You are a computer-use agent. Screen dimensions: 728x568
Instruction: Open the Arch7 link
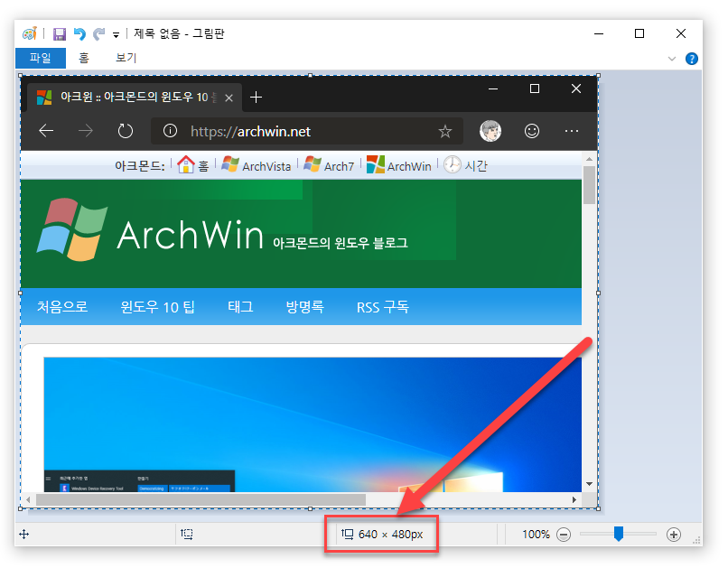coord(329,165)
